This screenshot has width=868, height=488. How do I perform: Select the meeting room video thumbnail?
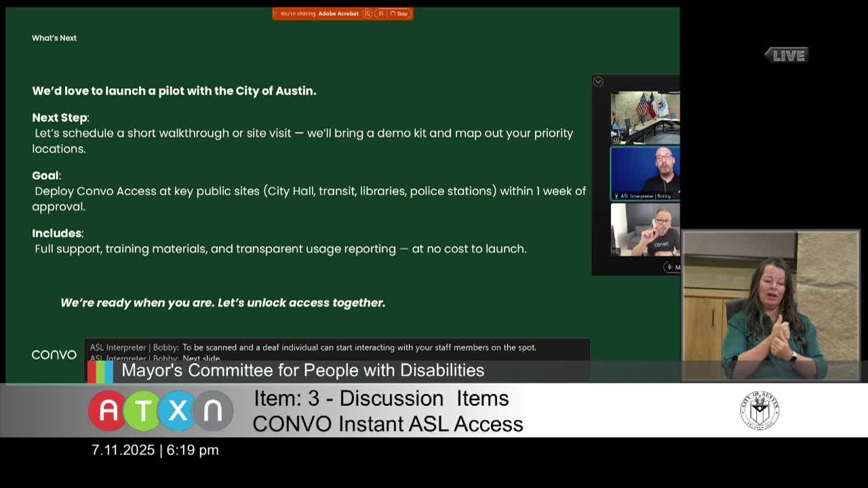point(645,117)
